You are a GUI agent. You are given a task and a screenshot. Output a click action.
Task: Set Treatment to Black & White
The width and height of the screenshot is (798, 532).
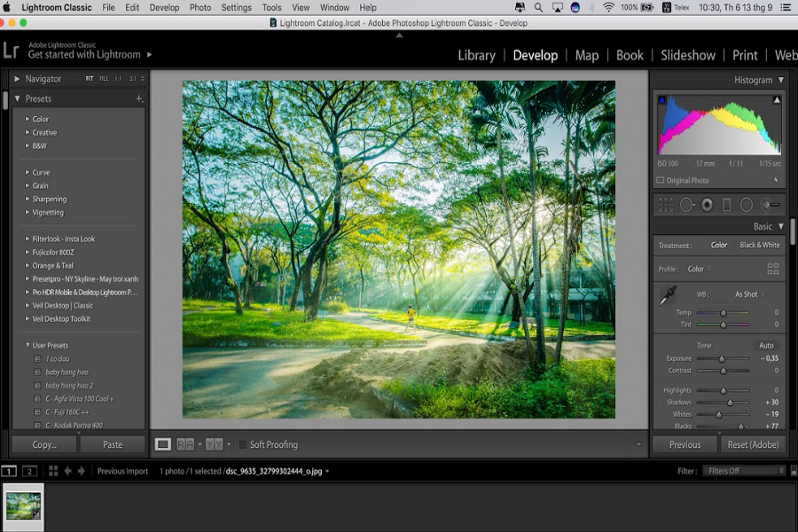(x=759, y=245)
